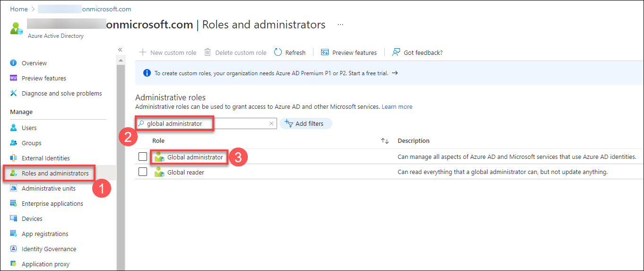Click the Roles and administrators sidebar icon
The width and height of the screenshot is (644, 271).
pos(13,173)
